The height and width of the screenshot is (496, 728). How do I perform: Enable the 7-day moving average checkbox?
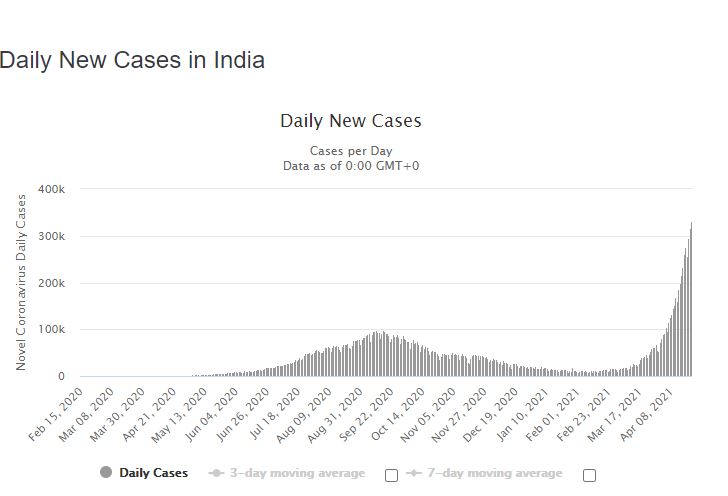[589, 475]
